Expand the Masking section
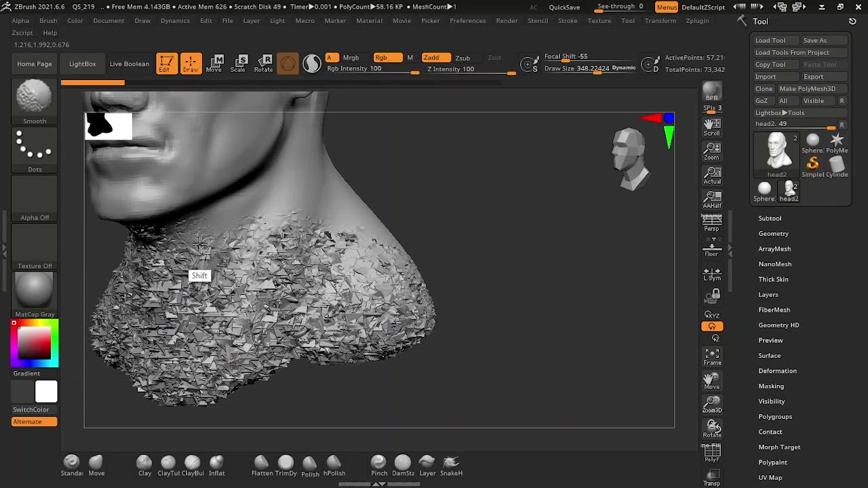868x488 pixels. tap(771, 386)
